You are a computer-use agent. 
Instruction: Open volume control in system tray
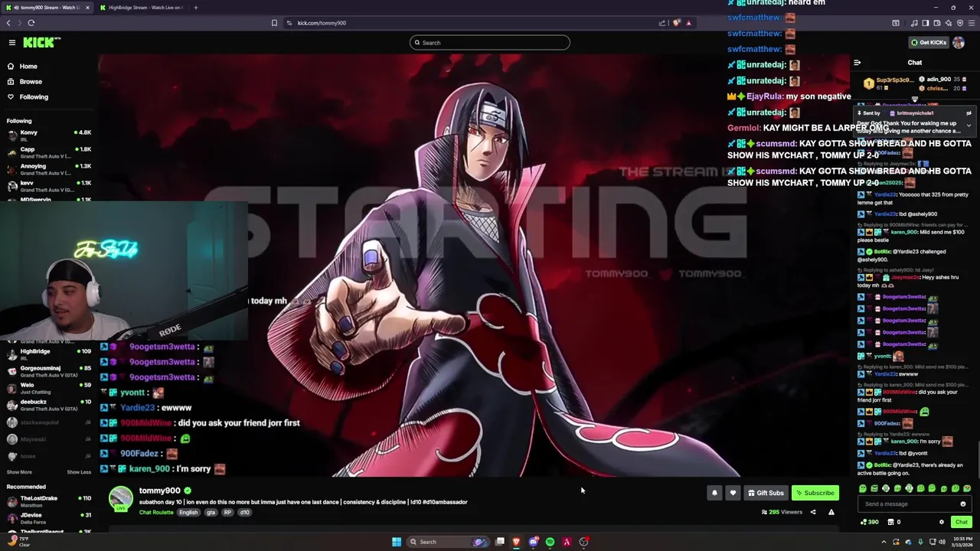click(x=942, y=542)
